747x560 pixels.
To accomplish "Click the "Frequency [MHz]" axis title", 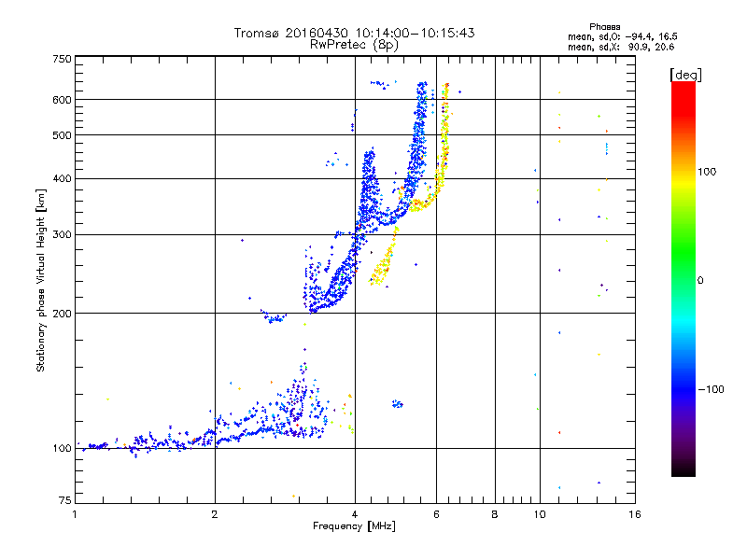I will [354, 526].
